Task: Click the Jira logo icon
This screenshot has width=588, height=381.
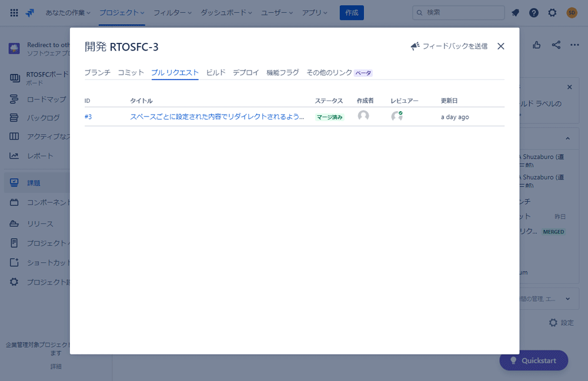Action: click(x=29, y=13)
